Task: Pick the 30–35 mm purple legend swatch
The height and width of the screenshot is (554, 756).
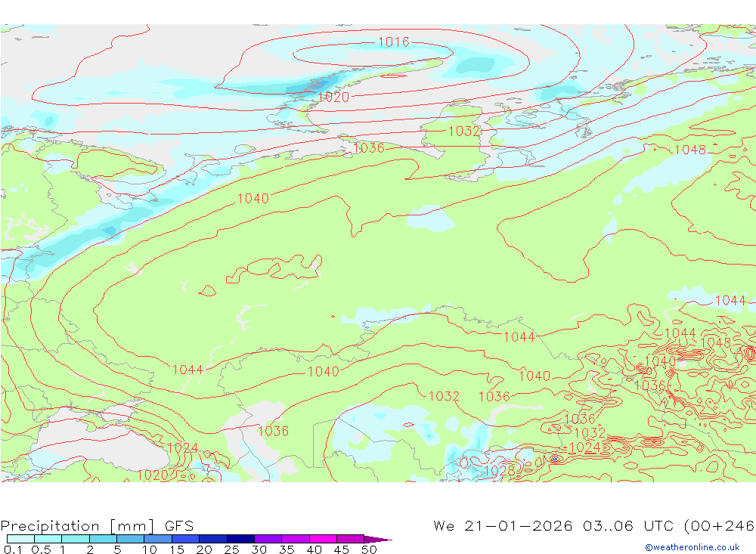Action: coord(268,539)
